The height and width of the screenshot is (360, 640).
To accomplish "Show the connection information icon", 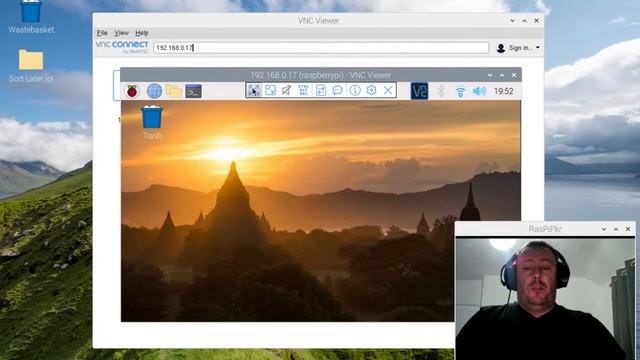I will 355,90.
